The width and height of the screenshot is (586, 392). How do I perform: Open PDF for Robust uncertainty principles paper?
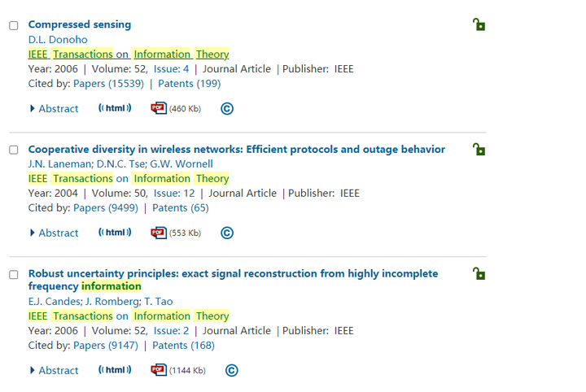pos(159,370)
